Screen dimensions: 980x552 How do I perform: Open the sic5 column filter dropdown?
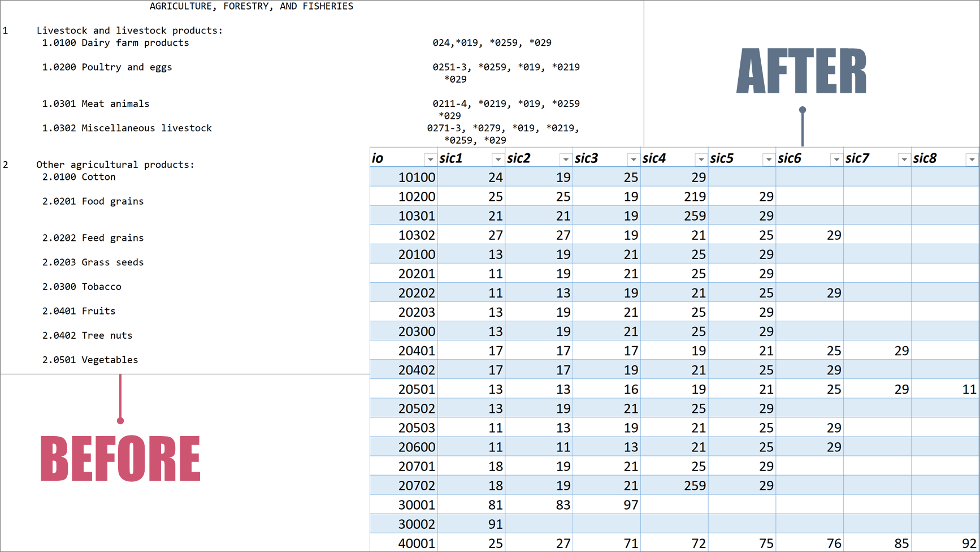coord(768,159)
